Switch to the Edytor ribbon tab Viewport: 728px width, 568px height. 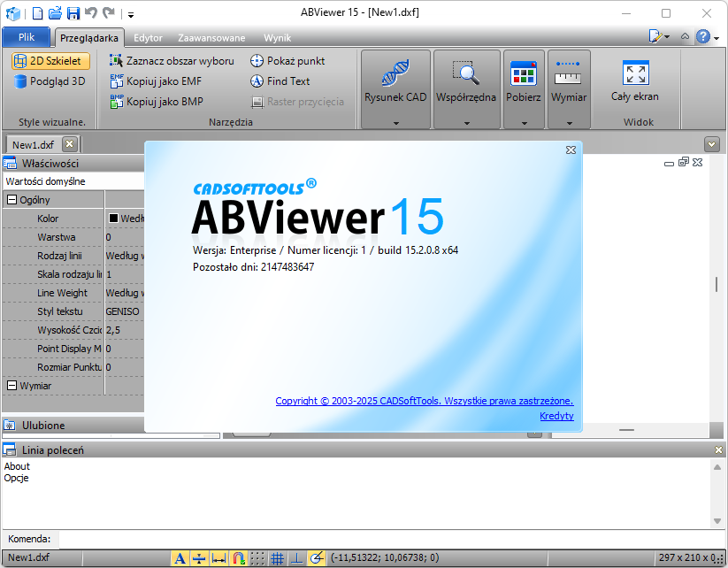tap(148, 38)
